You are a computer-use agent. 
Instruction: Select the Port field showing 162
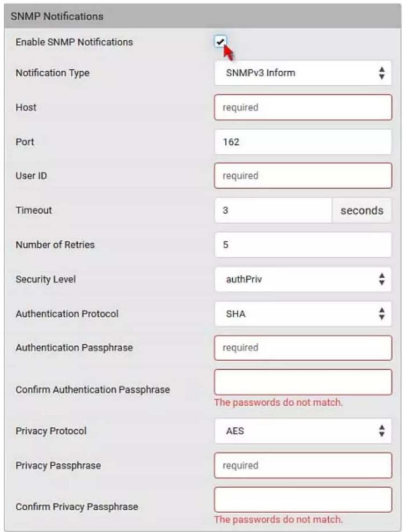pos(303,142)
